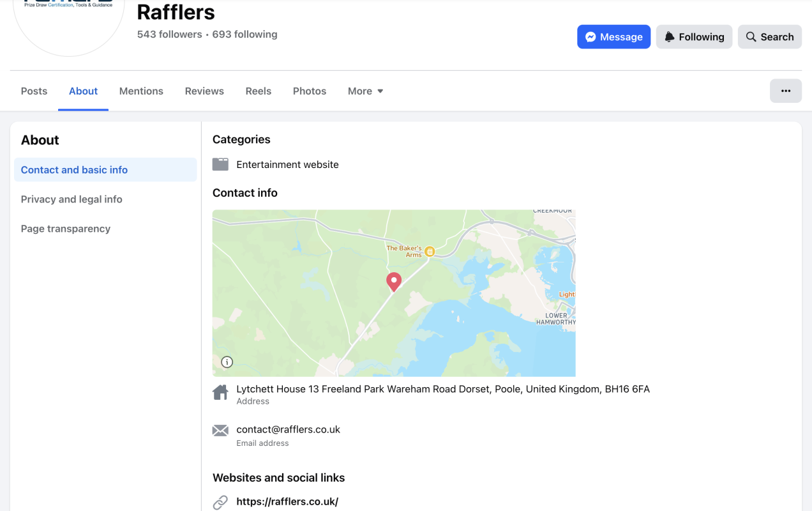Click the briefcase Categories icon
This screenshot has height=511, width=812.
point(220,164)
